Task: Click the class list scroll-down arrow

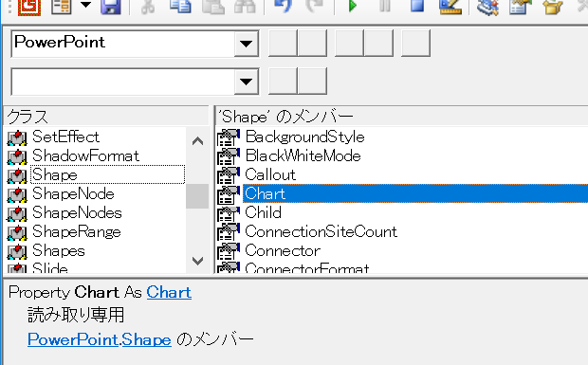Action: (x=197, y=260)
